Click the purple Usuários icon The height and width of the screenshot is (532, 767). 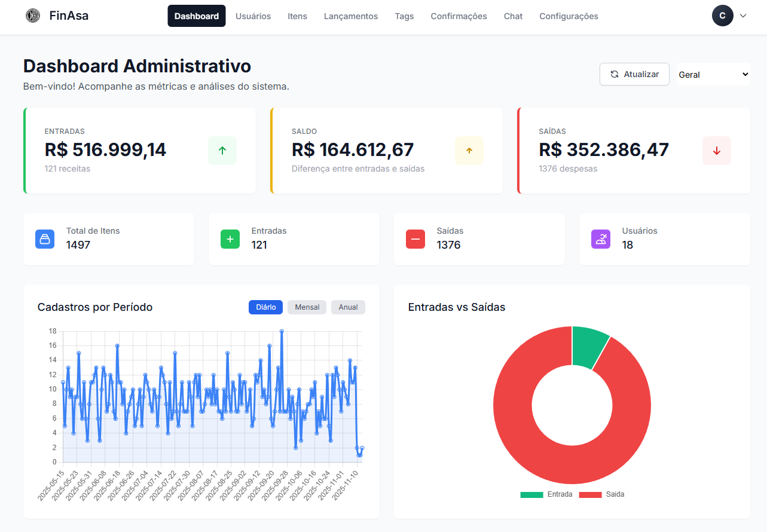(x=601, y=239)
